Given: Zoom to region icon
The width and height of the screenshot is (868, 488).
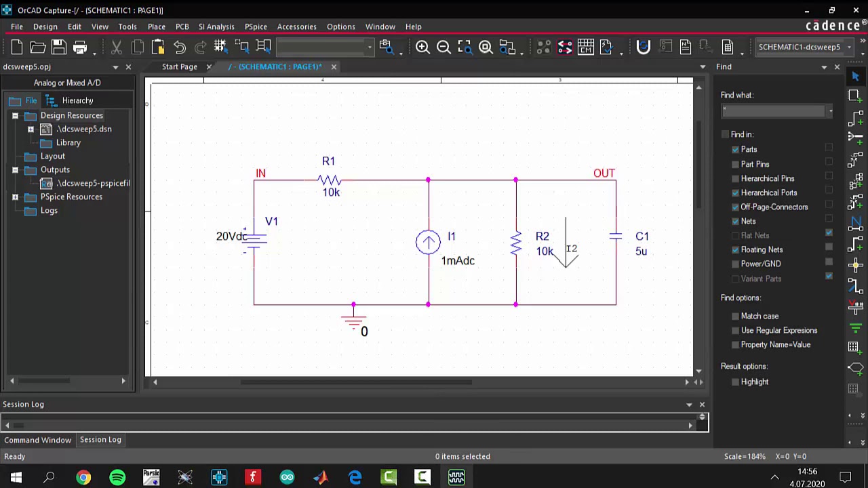Looking at the screenshot, I should coord(465,47).
